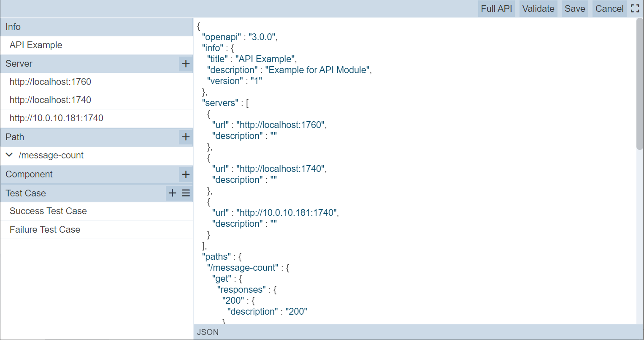The image size is (644, 340).
Task: Toggle fullscreen editor mode
Action: [x=635, y=8]
